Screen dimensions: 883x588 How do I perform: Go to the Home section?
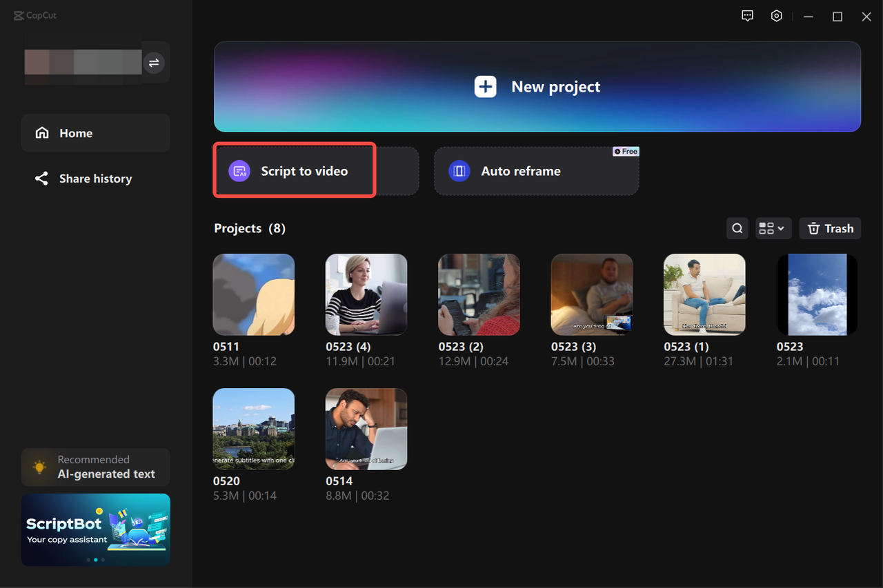pyautogui.click(x=96, y=133)
